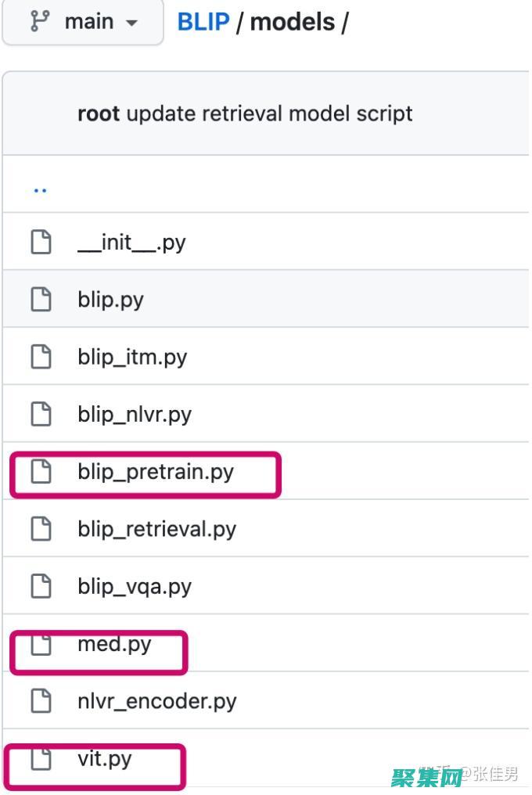Screen dimensions: 532x795
Task: Open the vit.py file
Action: coord(105,758)
